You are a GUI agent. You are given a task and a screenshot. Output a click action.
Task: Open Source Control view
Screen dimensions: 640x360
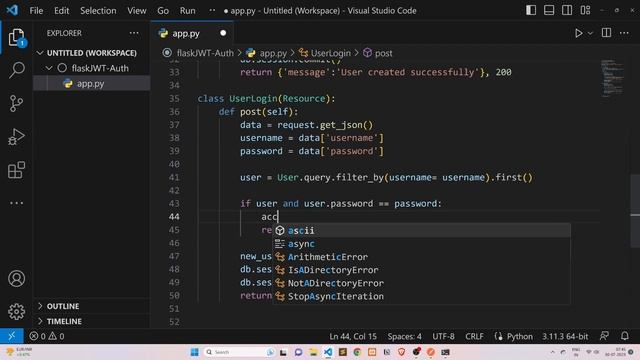click(x=16, y=103)
